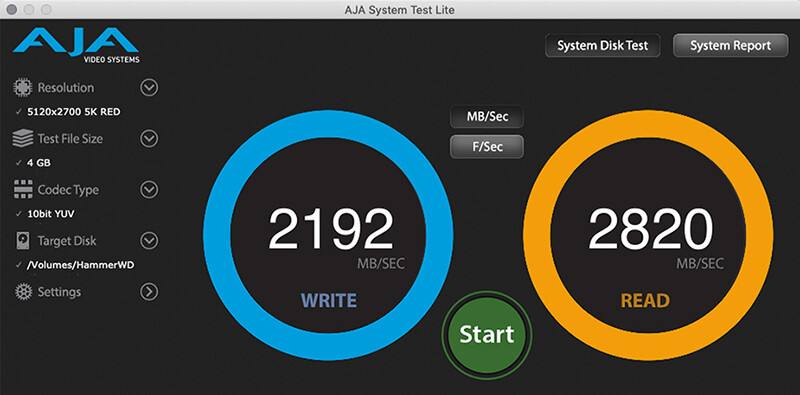Image resolution: width=800 pixels, height=395 pixels.
Task: Click the Target Disk drive icon
Action: [22, 240]
